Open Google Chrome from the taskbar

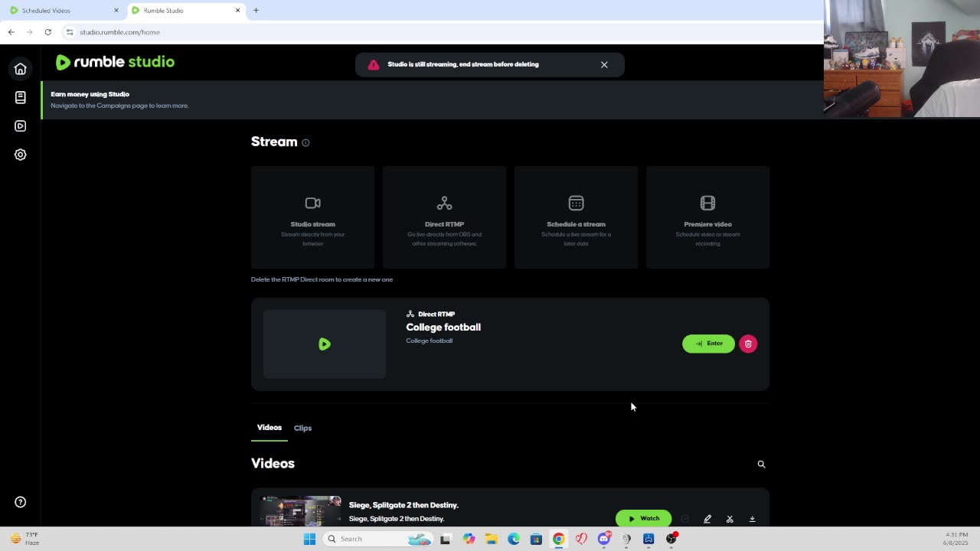(x=559, y=539)
